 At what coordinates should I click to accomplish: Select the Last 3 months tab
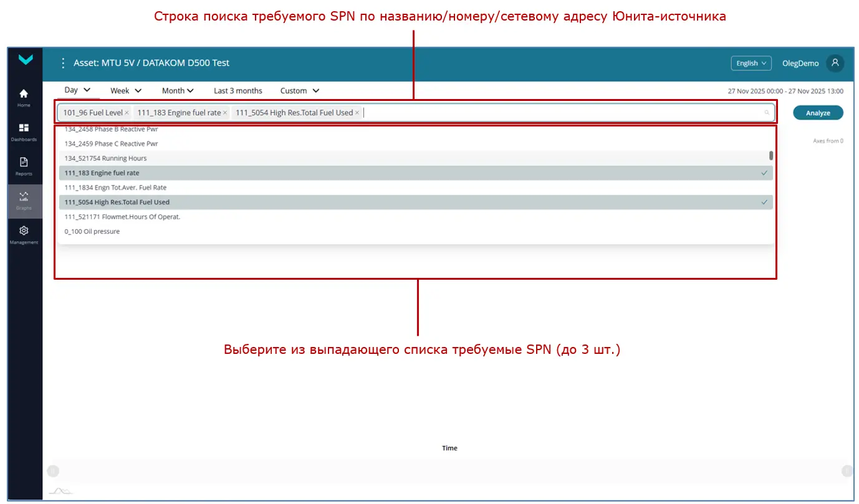238,90
